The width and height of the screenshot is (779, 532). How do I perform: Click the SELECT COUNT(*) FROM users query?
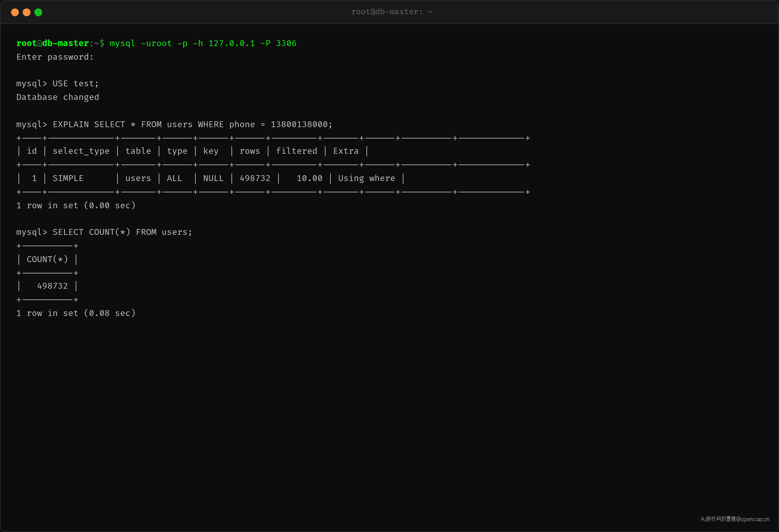click(x=122, y=232)
